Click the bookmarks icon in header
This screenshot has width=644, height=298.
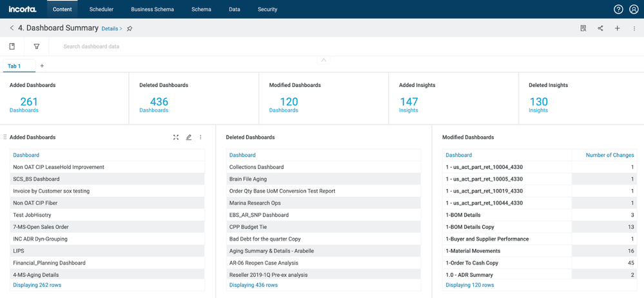click(x=583, y=28)
